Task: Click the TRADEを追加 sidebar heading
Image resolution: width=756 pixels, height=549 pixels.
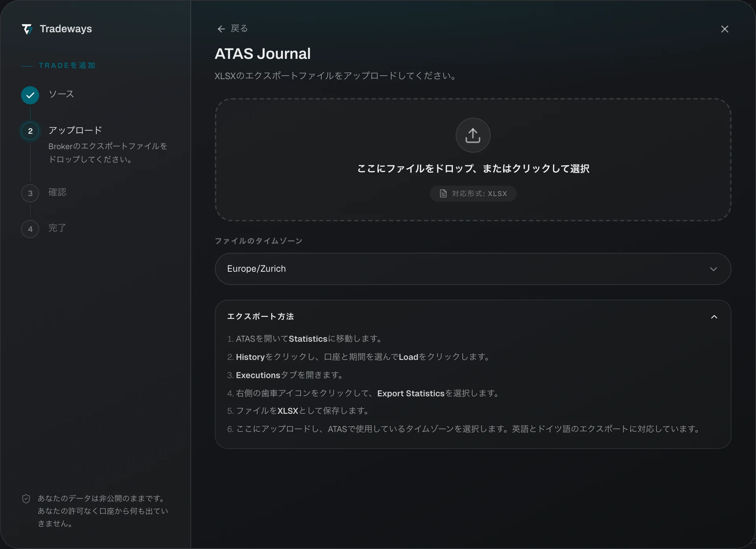Action: click(x=67, y=65)
